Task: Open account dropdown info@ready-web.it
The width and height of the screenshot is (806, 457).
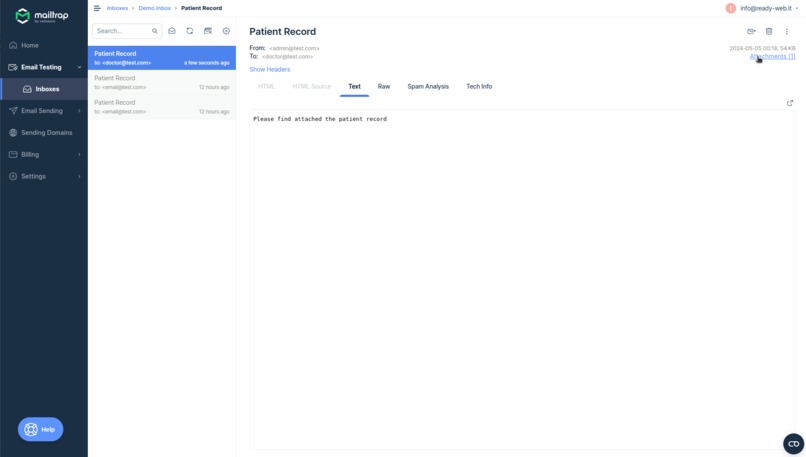Action: (x=769, y=8)
